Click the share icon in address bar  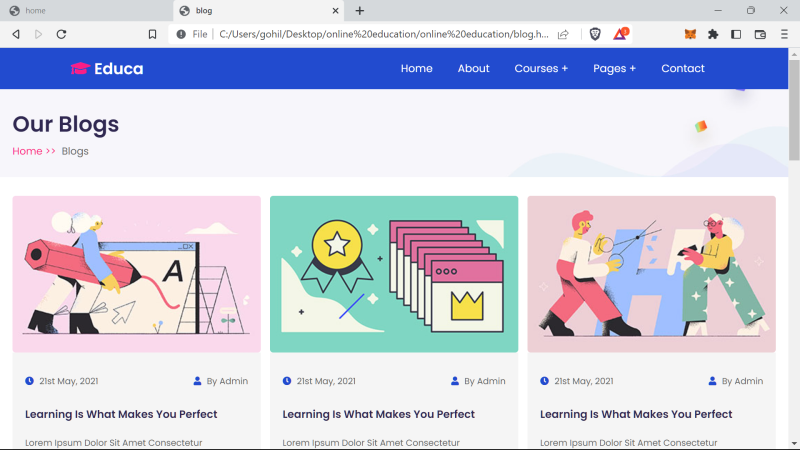coord(563,34)
